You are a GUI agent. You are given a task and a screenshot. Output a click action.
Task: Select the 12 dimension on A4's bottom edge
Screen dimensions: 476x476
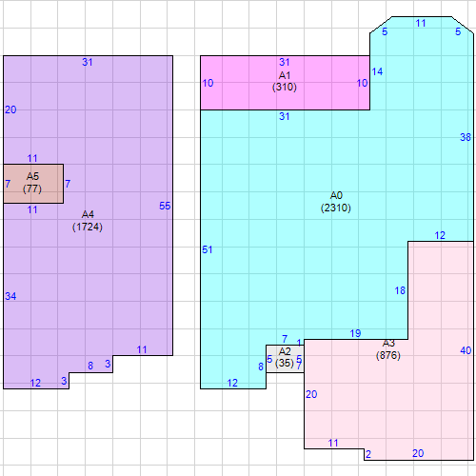pos(35,383)
